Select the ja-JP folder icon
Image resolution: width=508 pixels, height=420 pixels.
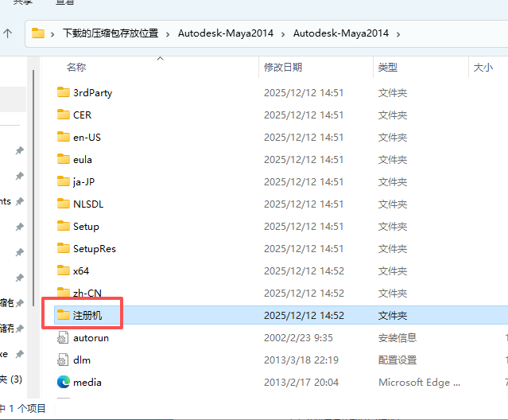point(63,181)
